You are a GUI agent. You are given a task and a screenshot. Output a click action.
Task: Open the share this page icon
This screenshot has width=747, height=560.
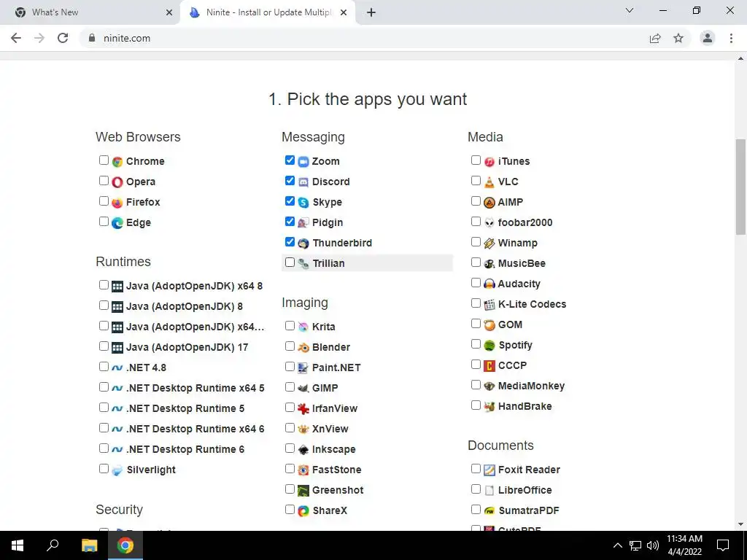coord(655,38)
